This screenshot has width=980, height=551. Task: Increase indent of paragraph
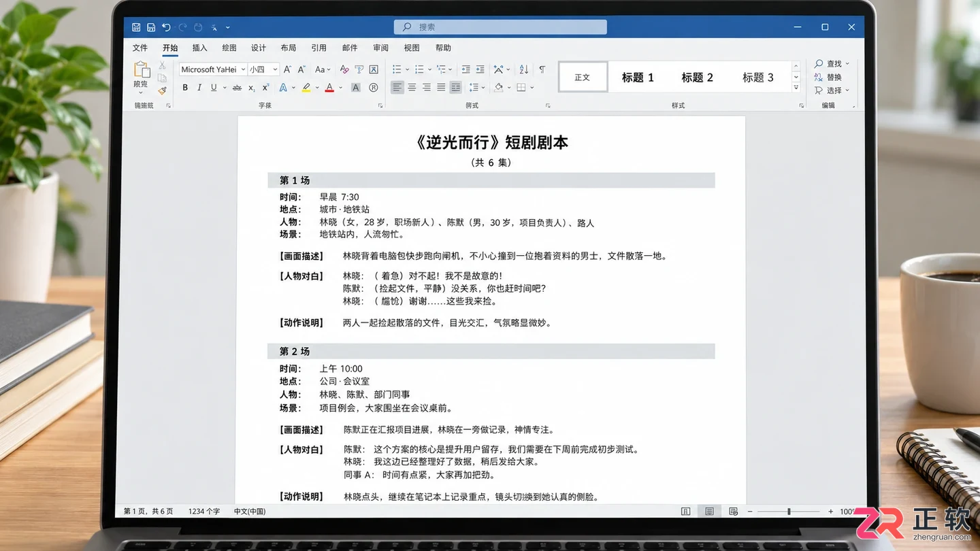(x=480, y=69)
